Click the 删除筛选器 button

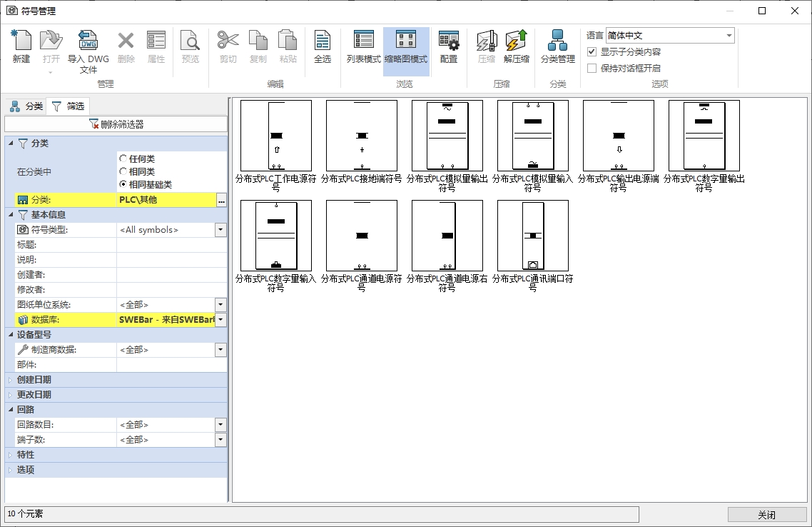116,124
